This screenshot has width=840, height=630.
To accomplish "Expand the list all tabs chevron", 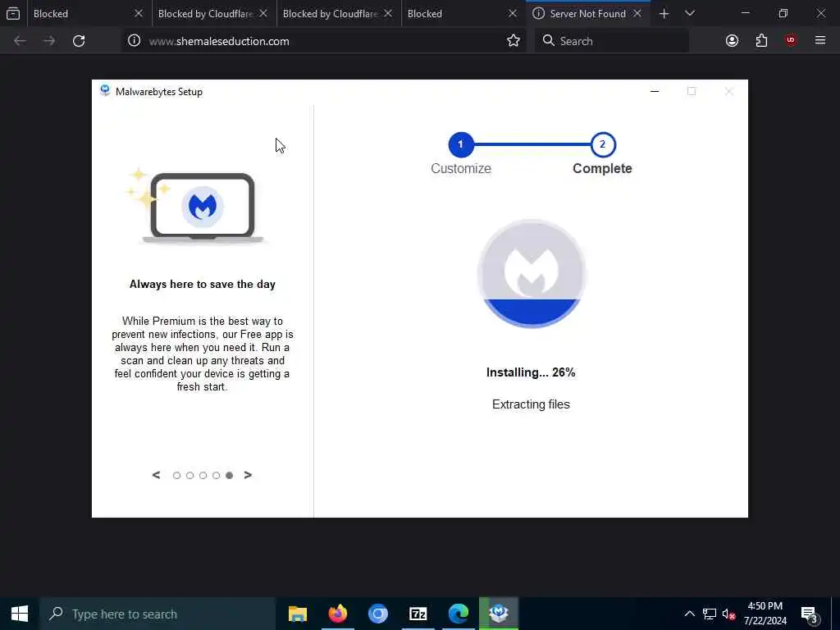I will tap(690, 13).
